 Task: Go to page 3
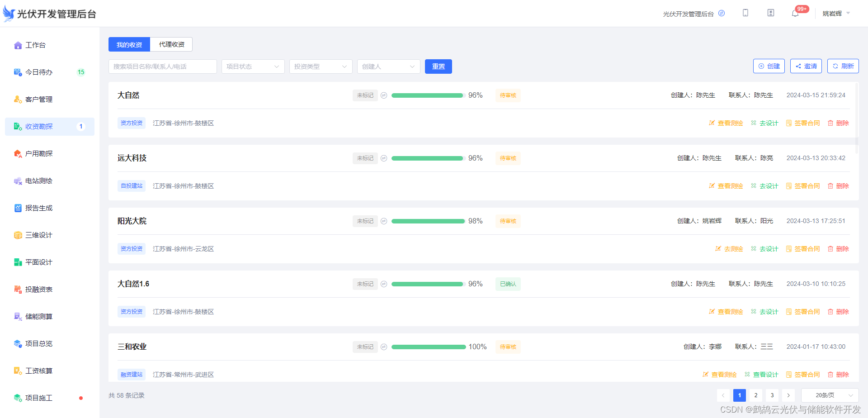pos(772,395)
